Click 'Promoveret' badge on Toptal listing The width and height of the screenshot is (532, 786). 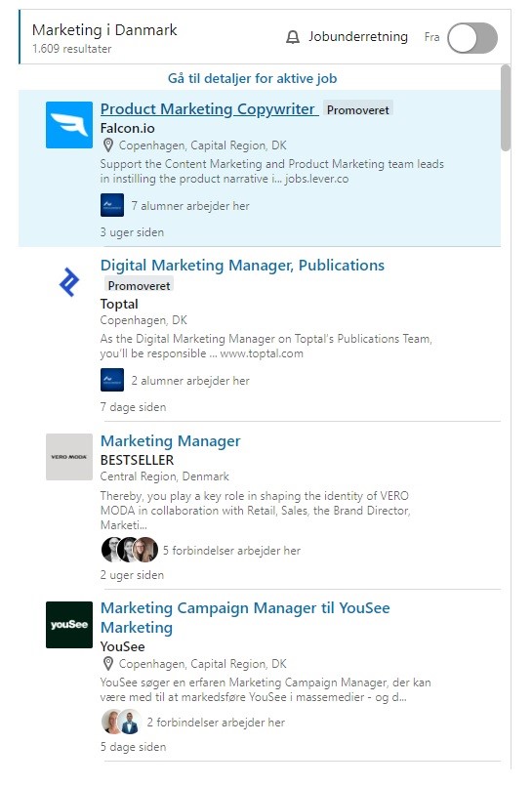pos(139,286)
